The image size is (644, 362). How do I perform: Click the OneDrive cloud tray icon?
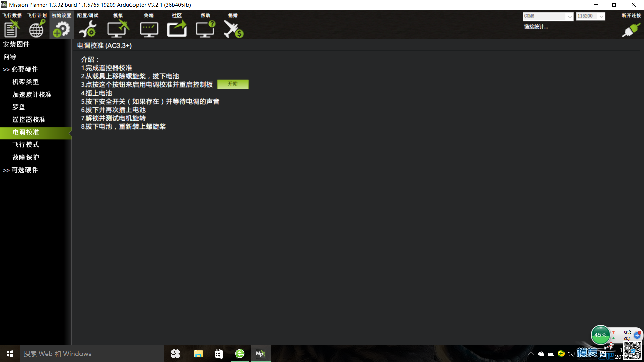coord(541,354)
